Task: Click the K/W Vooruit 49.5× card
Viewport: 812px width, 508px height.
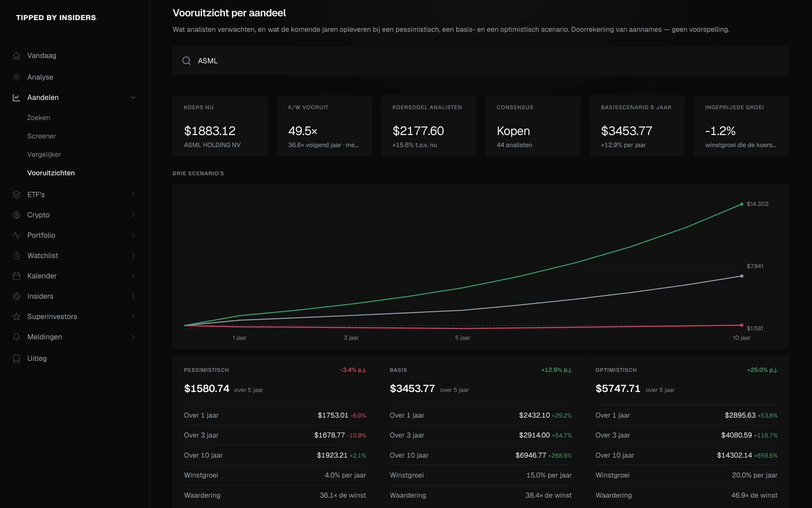Action: click(324, 126)
